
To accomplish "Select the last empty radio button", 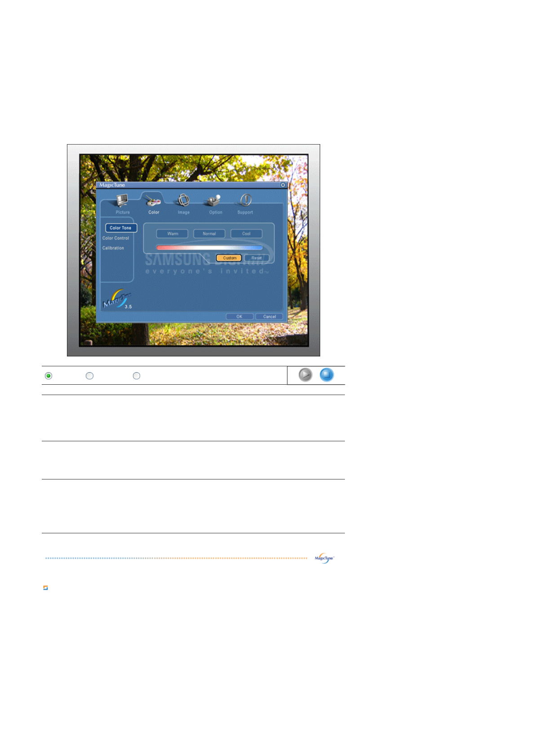I will click(x=137, y=376).
